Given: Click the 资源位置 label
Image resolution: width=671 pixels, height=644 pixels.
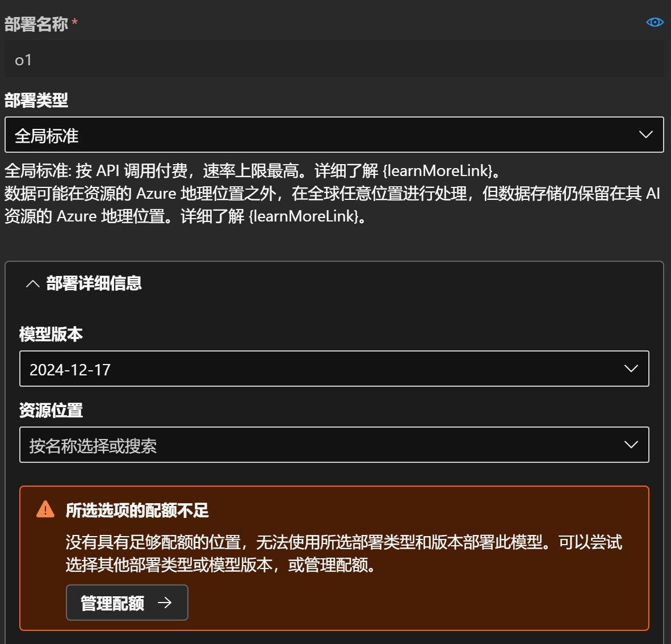Looking at the screenshot, I should 51,410.
